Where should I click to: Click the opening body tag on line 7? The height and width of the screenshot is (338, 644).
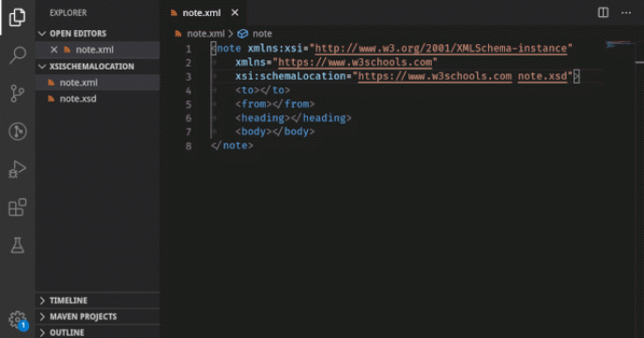pos(253,131)
